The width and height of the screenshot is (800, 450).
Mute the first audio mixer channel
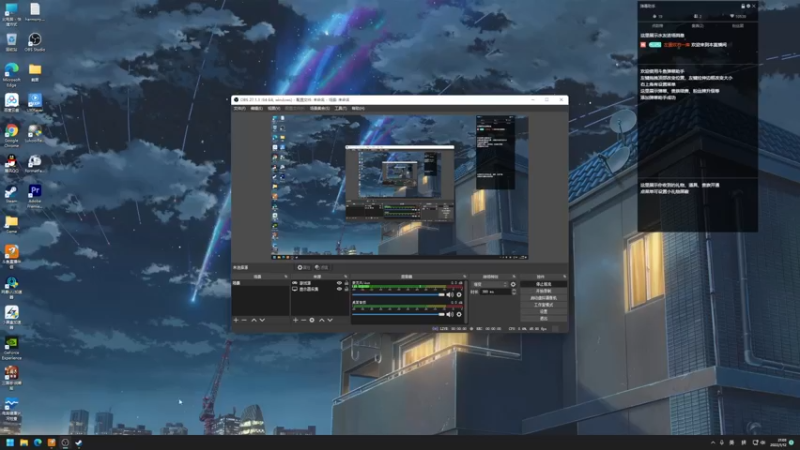click(450, 294)
